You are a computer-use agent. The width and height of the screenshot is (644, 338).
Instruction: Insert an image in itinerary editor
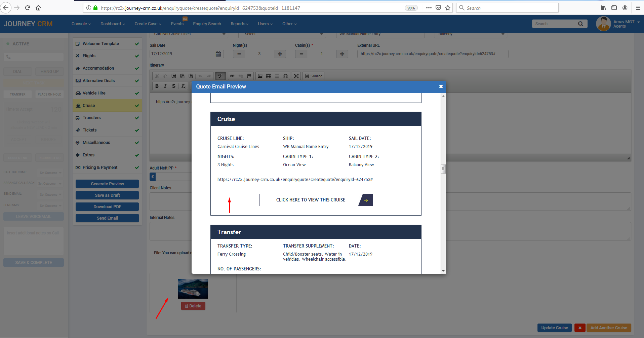point(260,76)
